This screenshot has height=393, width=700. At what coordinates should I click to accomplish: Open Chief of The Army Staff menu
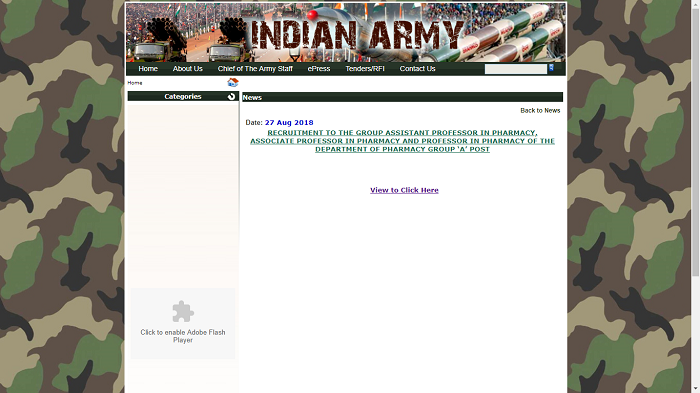point(255,69)
